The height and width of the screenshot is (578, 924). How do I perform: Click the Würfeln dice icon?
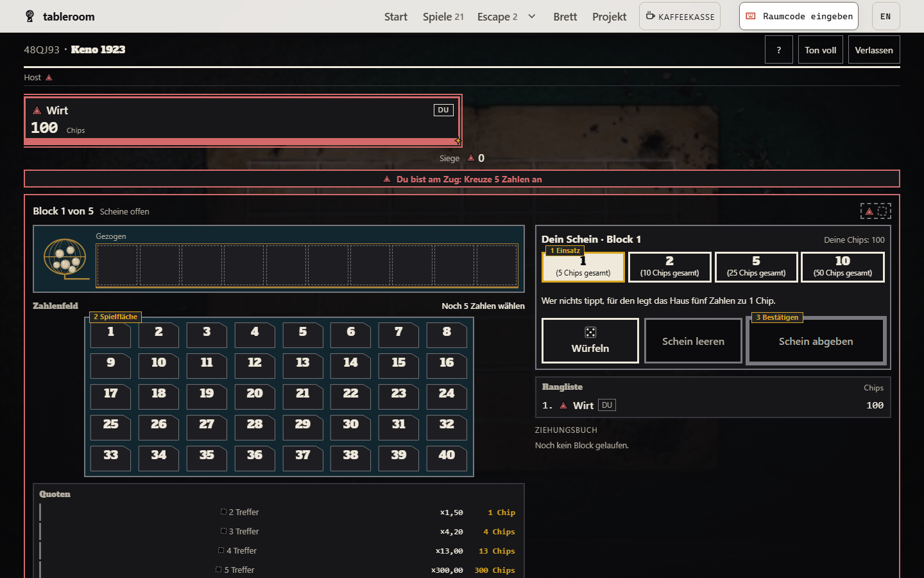(x=590, y=332)
